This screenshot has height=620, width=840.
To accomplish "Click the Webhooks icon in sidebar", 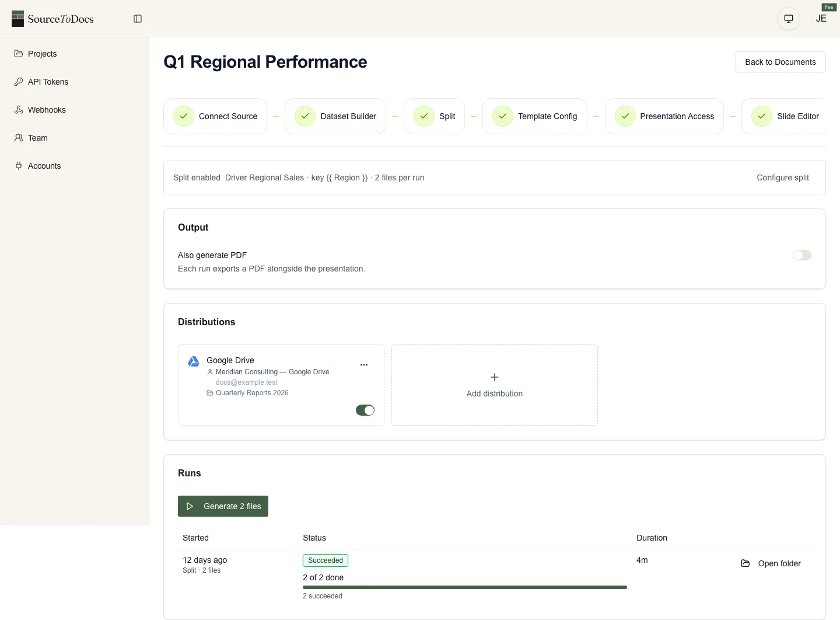I will point(19,110).
